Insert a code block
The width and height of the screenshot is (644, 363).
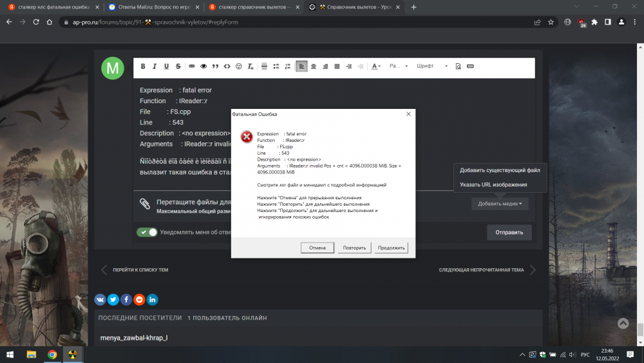pyautogui.click(x=227, y=66)
